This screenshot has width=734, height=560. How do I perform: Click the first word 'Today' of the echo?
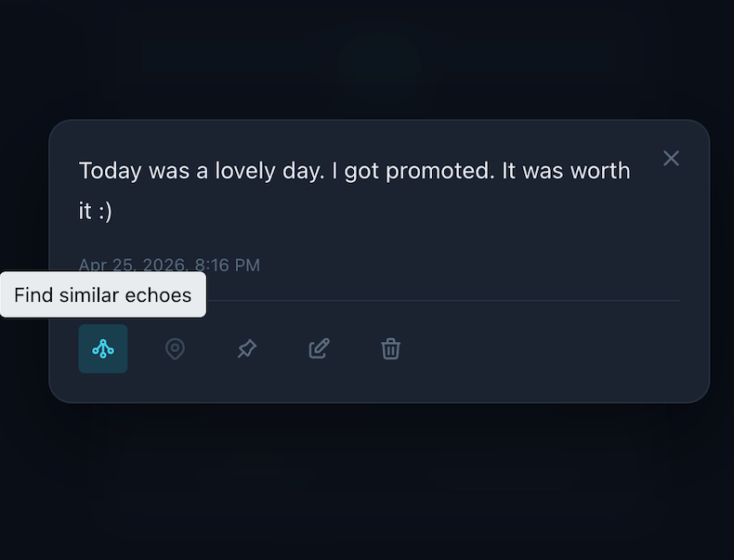click(107, 171)
